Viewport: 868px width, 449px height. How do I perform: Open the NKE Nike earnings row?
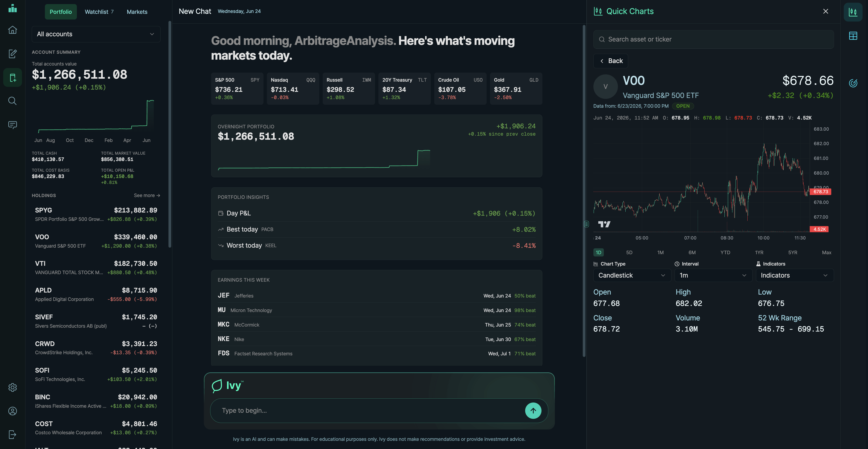tap(376, 339)
